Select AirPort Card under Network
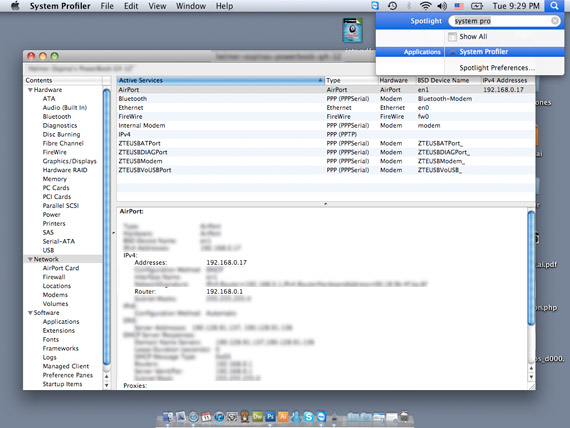This screenshot has width=570, height=428. (61, 268)
